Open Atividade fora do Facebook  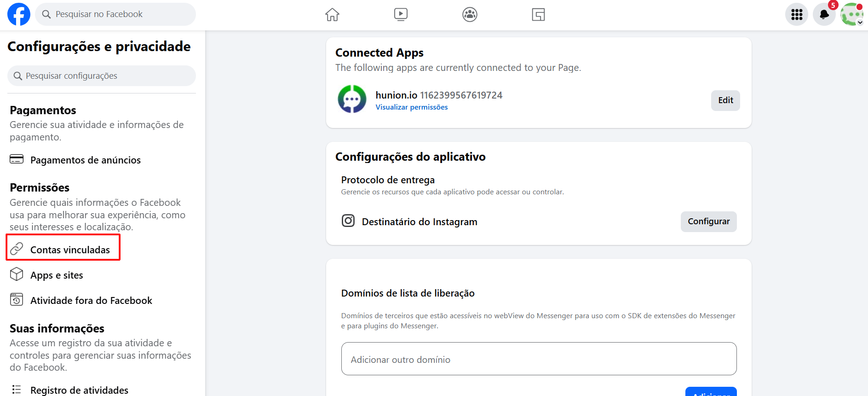pos(91,301)
